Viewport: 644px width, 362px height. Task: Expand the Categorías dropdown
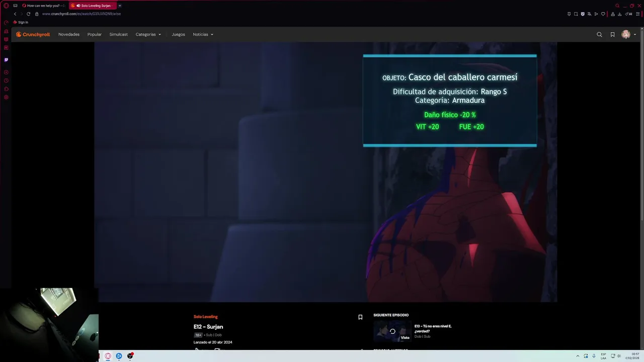(148, 35)
